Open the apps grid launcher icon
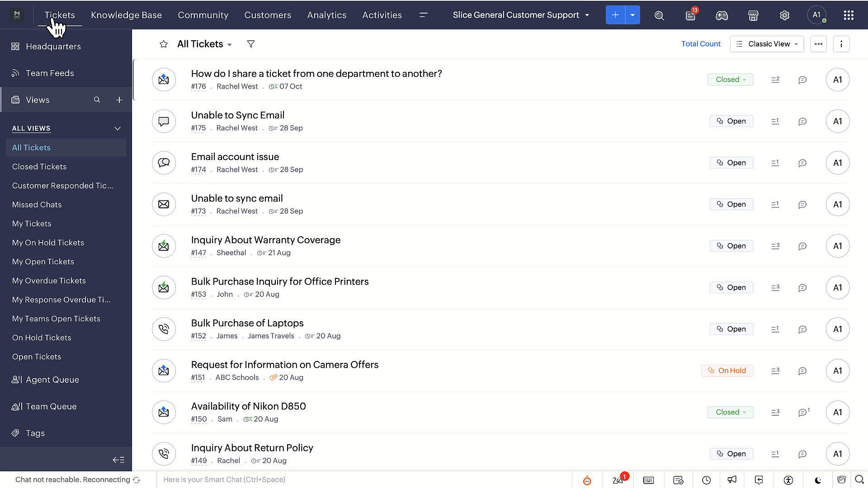 [x=849, y=15]
